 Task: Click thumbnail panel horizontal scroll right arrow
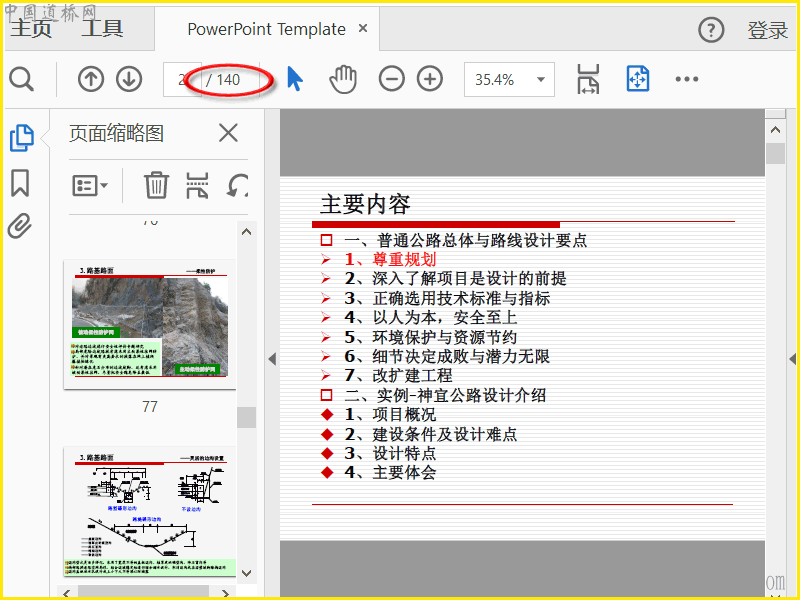pyautogui.click(x=226, y=592)
